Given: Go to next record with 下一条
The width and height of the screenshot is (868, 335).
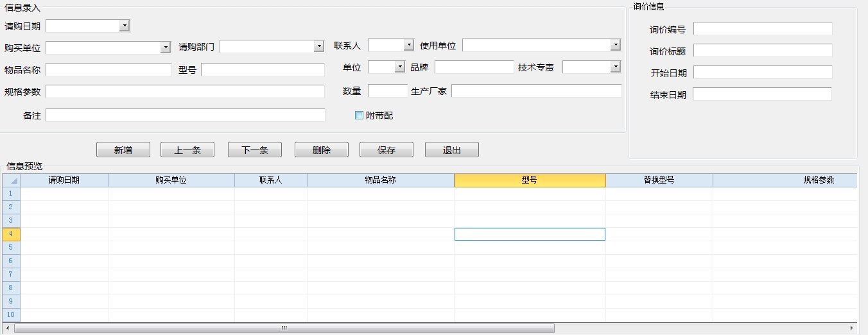Looking at the screenshot, I should 255,150.
